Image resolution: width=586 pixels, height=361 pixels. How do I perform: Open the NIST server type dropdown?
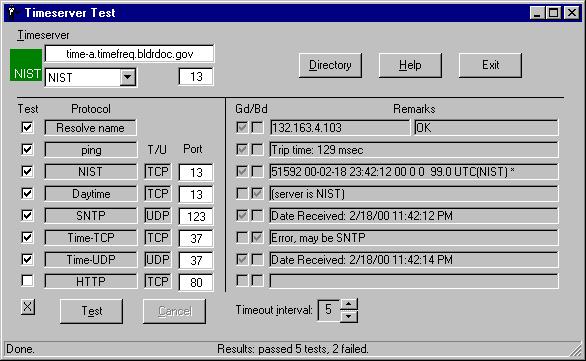point(127,77)
